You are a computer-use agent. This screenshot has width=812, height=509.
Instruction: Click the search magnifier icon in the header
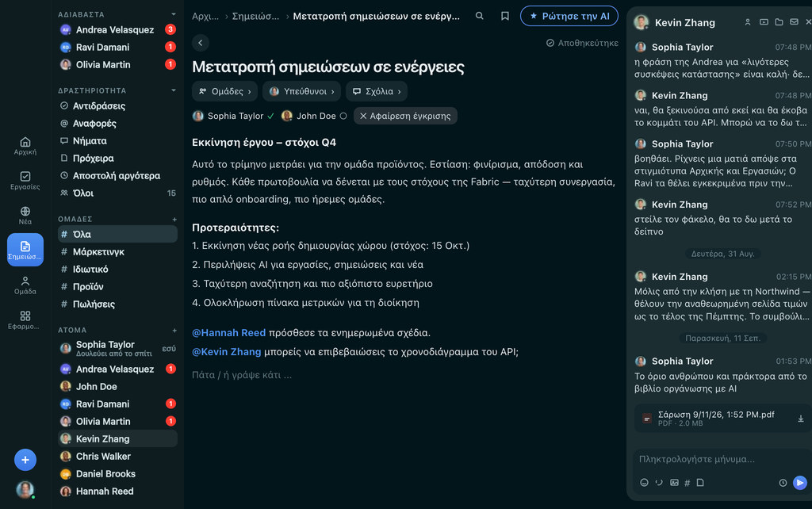pyautogui.click(x=480, y=16)
